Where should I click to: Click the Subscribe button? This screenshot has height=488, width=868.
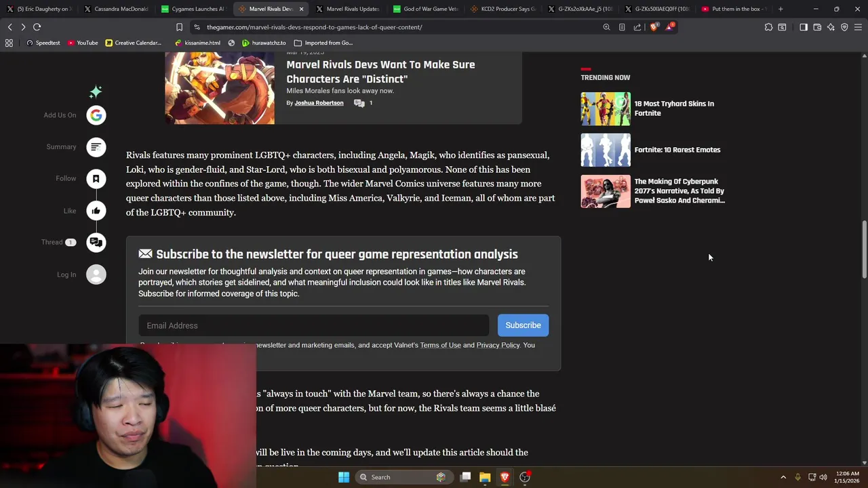pyautogui.click(x=523, y=325)
